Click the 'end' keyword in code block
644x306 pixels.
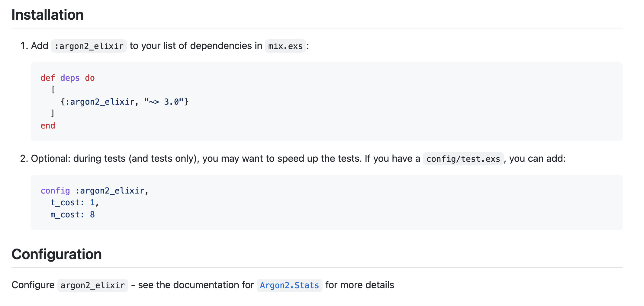tap(48, 126)
